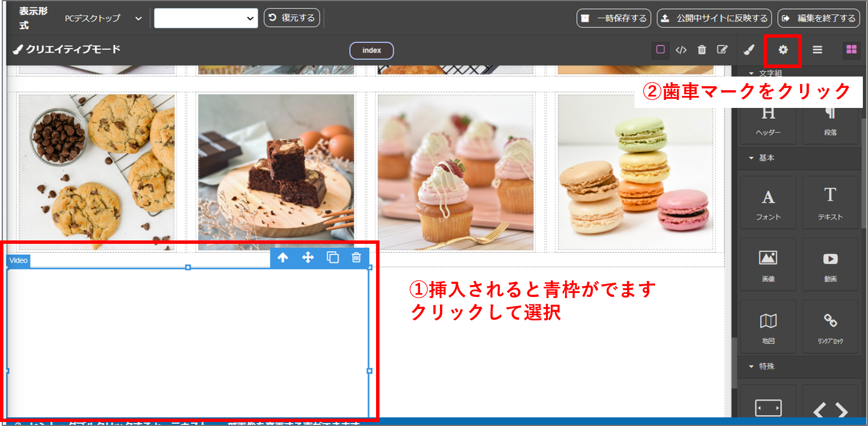The image size is (868, 426).
Task: Select the 地図 map block
Action: pyautogui.click(x=768, y=328)
